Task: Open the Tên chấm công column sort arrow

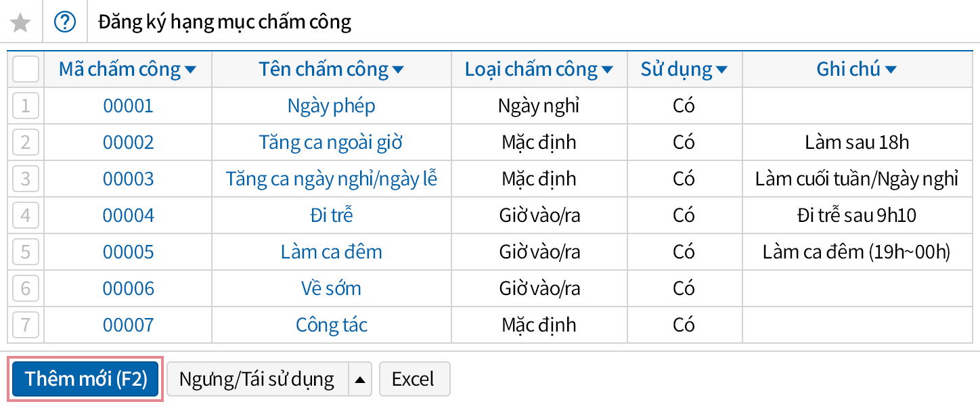Action: pos(398,70)
